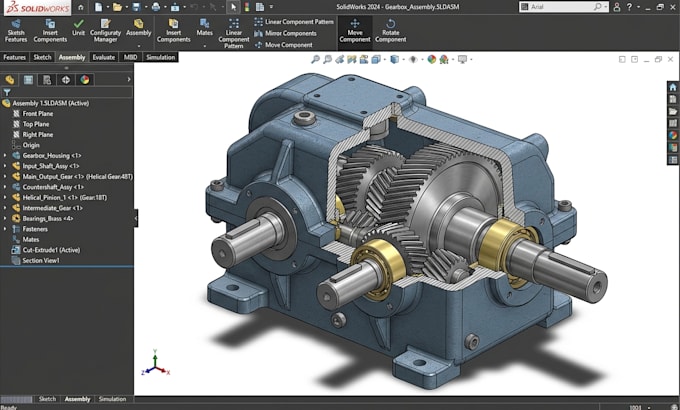Collapse the left panel using the side handle

click(x=136, y=218)
